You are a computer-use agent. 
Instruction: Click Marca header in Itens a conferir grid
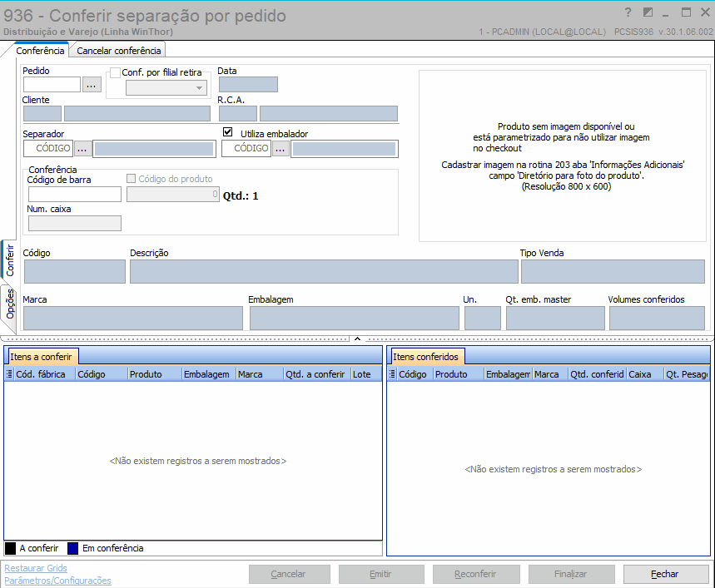260,374
